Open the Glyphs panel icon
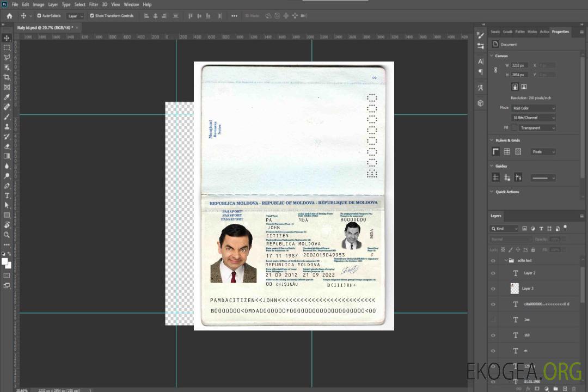The width and height of the screenshot is (588, 392). 480,88
